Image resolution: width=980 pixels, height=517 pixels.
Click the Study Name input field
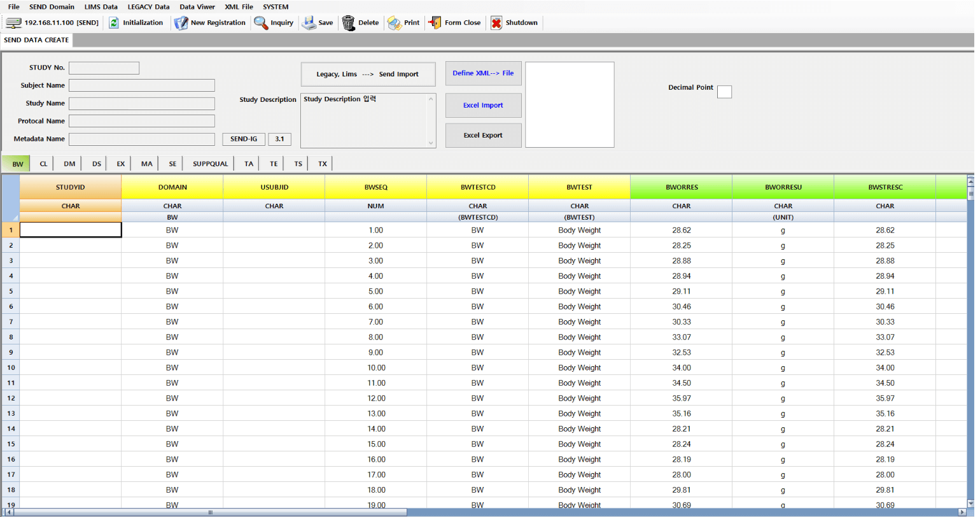pos(141,103)
